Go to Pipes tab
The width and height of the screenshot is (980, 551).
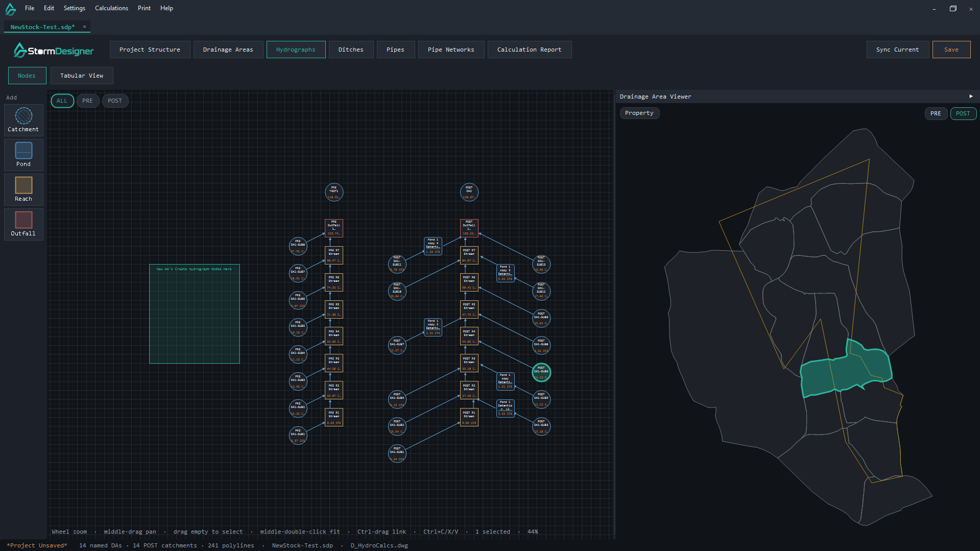[x=396, y=50]
